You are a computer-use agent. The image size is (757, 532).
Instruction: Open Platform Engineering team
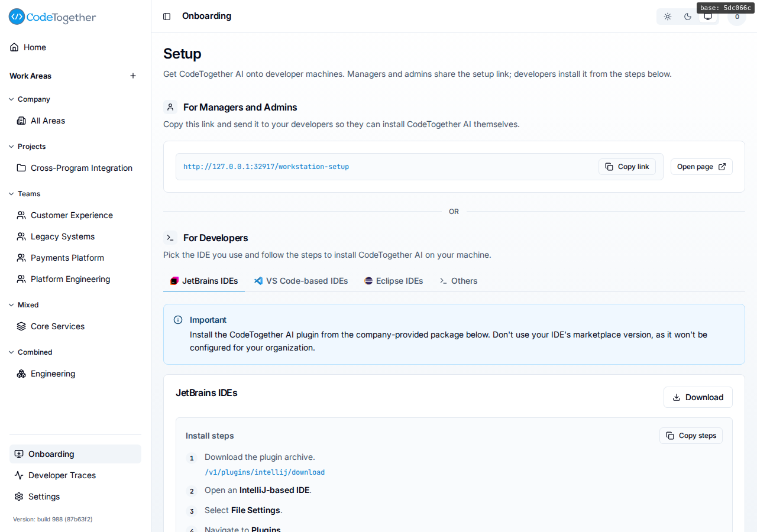[77, 279]
